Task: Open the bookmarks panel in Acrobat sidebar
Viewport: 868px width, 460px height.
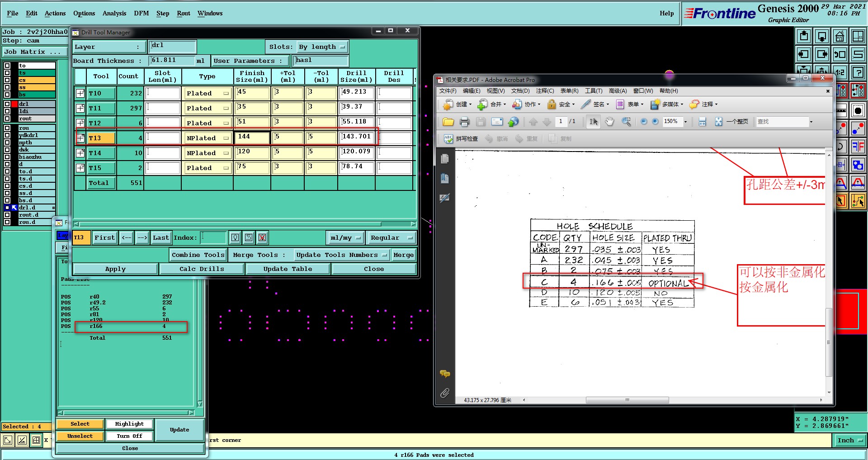Action: (x=445, y=179)
